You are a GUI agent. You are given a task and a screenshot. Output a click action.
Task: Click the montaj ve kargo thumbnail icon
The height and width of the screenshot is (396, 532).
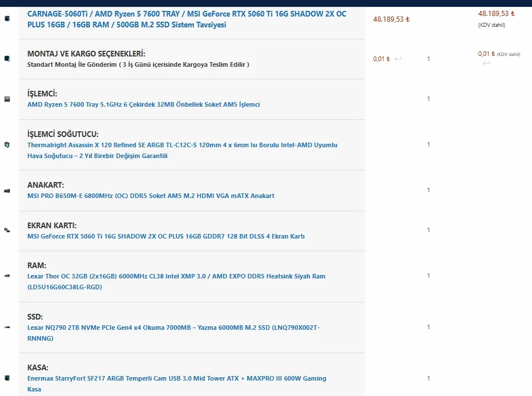coord(7,59)
